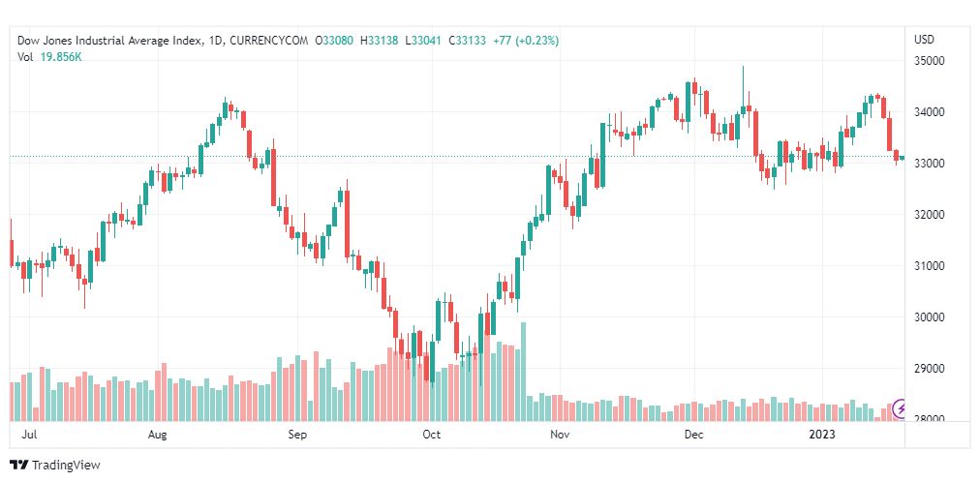Click the Oct time axis marker
This screenshot has height=482, width=980.
(432, 436)
